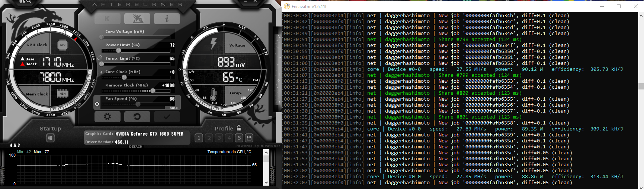Maximize the Excavator window
Image resolution: width=644 pixels, height=189 pixels.
tap(619, 6)
